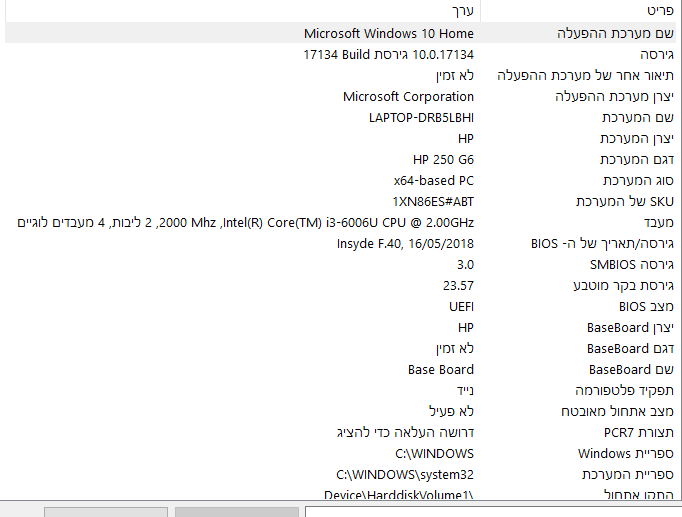Click the value 'UEFI'
682x517 pixels.
461,307
